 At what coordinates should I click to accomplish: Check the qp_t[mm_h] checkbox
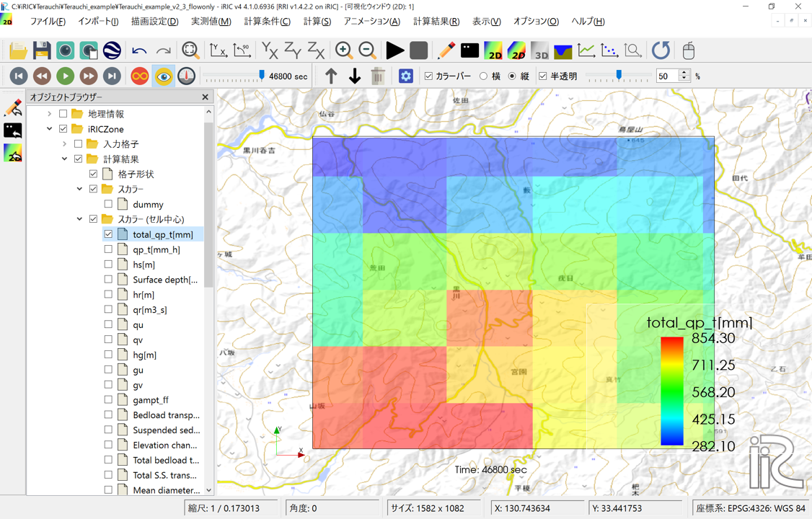[x=108, y=249]
